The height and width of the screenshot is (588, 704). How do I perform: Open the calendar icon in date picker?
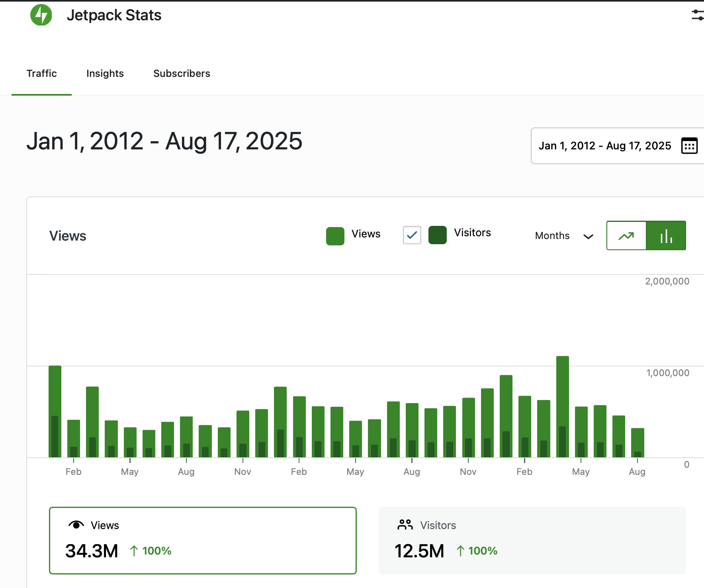(x=689, y=146)
